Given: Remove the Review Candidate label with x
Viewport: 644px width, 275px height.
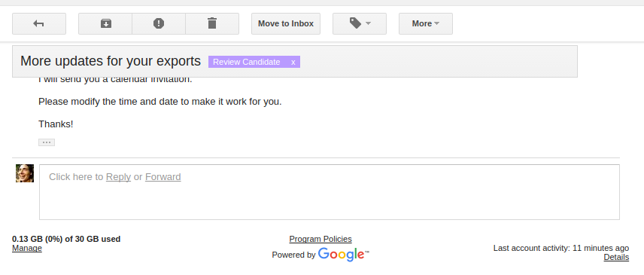Looking at the screenshot, I should (x=293, y=62).
